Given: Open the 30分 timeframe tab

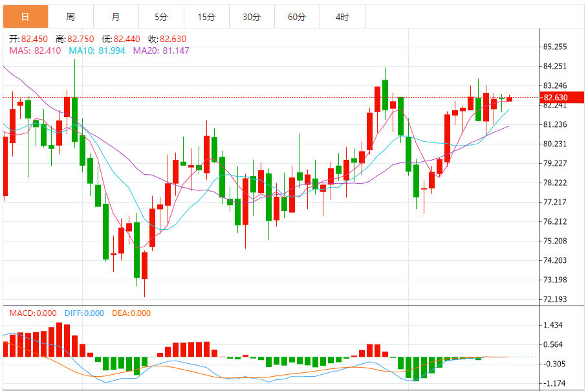Looking at the screenshot, I should tap(252, 17).
